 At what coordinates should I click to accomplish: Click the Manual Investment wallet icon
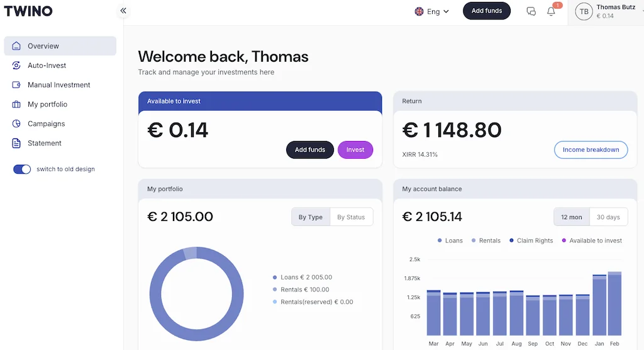point(16,85)
